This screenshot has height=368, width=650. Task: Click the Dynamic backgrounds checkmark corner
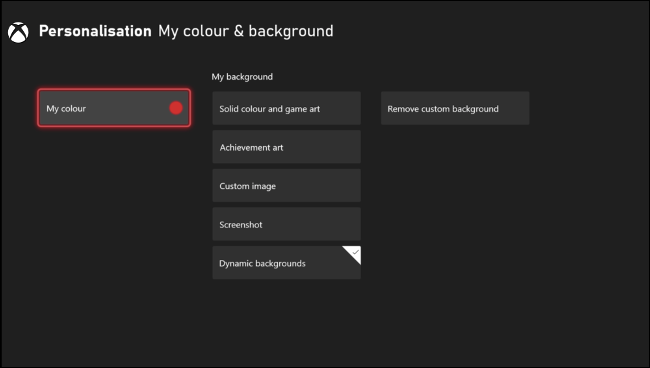354,252
